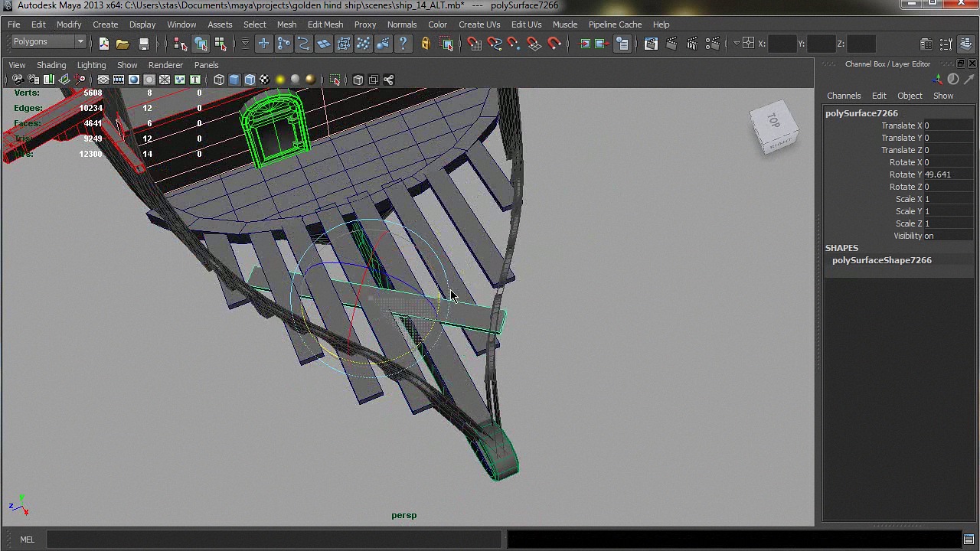Open Object menu in Channel Box
This screenshot has width=980, height=551.
click(910, 96)
